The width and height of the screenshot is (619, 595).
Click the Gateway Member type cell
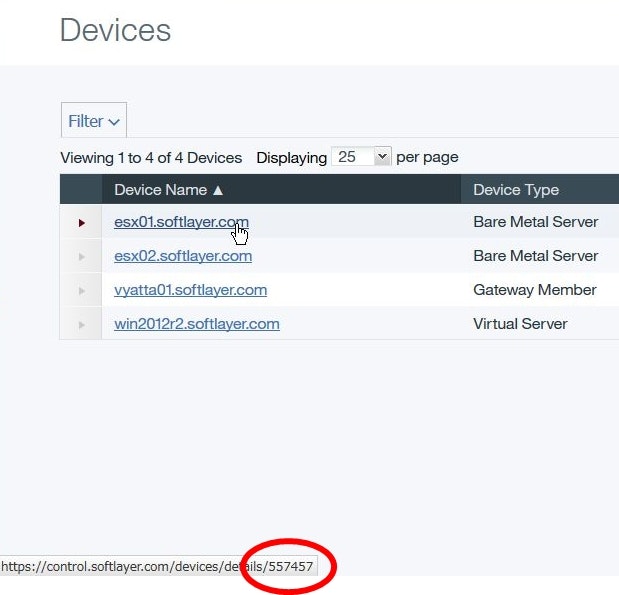click(x=535, y=290)
